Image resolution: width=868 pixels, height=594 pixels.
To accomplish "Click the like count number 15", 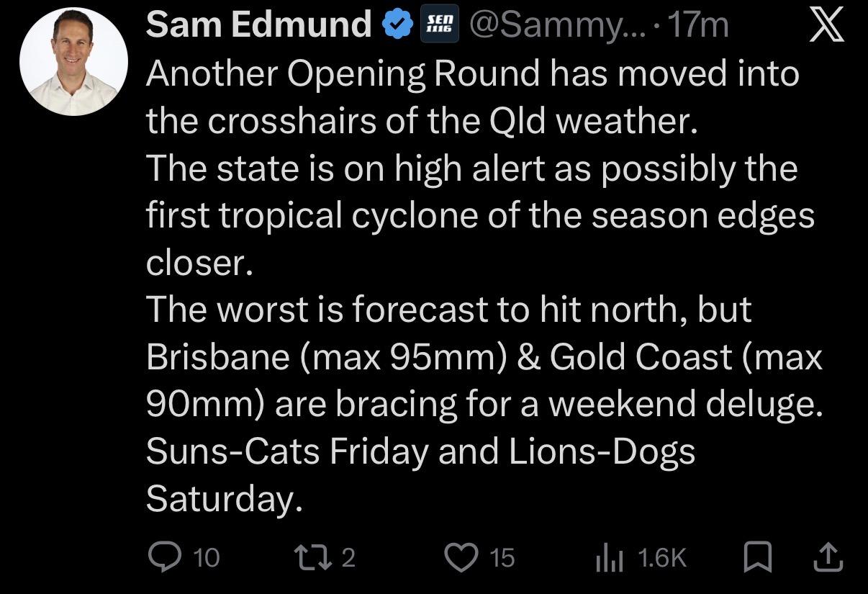I will pyautogui.click(x=502, y=558).
